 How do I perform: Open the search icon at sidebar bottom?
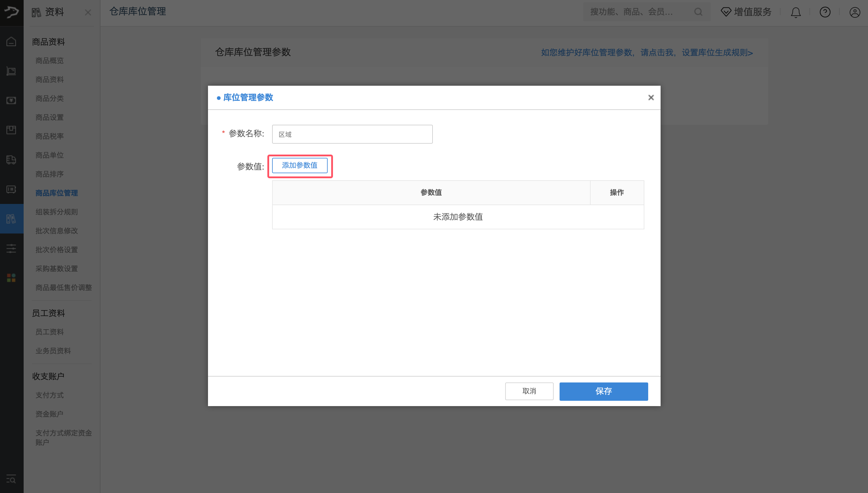pos(11,479)
